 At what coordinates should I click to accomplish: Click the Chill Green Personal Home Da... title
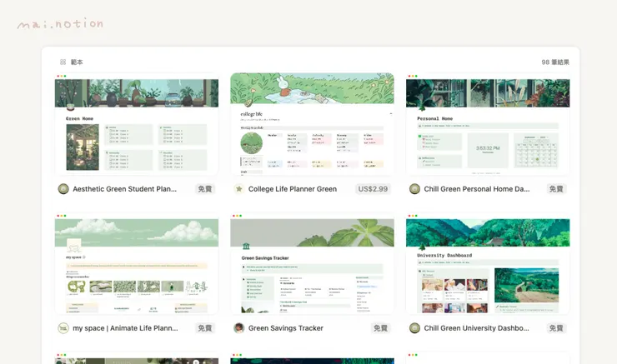point(477,189)
